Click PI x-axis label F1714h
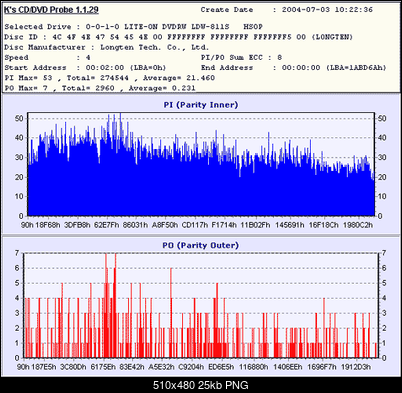Image resolution: width=402 pixels, height=393 pixels. point(224,225)
